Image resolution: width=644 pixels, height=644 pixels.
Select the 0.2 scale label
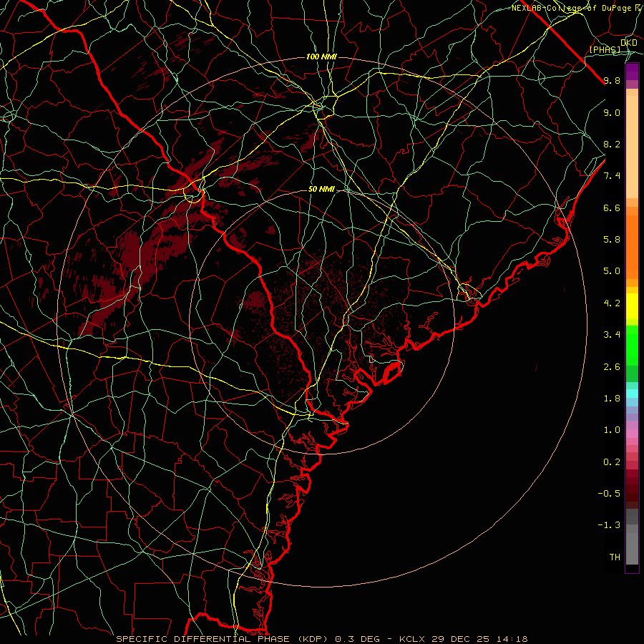pyautogui.click(x=612, y=462)
